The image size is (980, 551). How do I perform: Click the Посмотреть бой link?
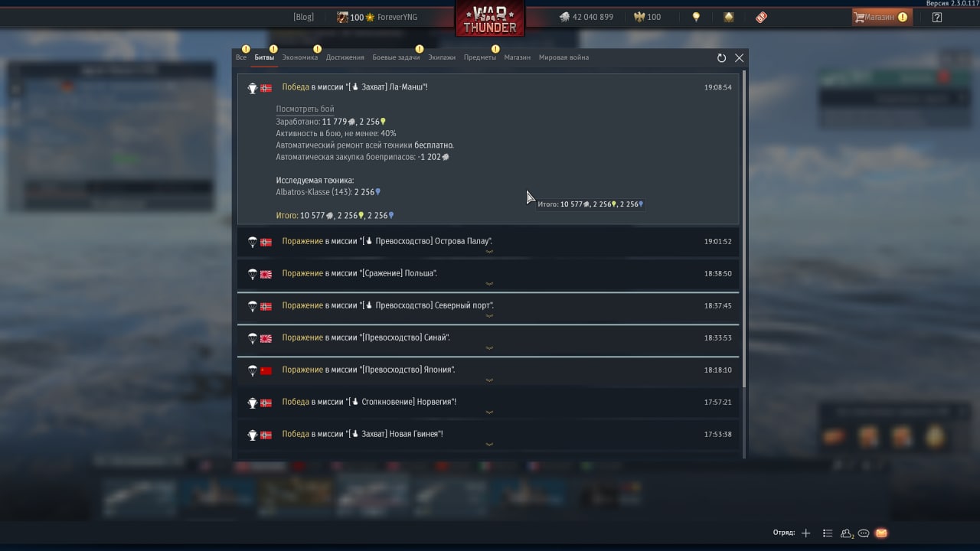pyautogui.click(x=305, y=109)
